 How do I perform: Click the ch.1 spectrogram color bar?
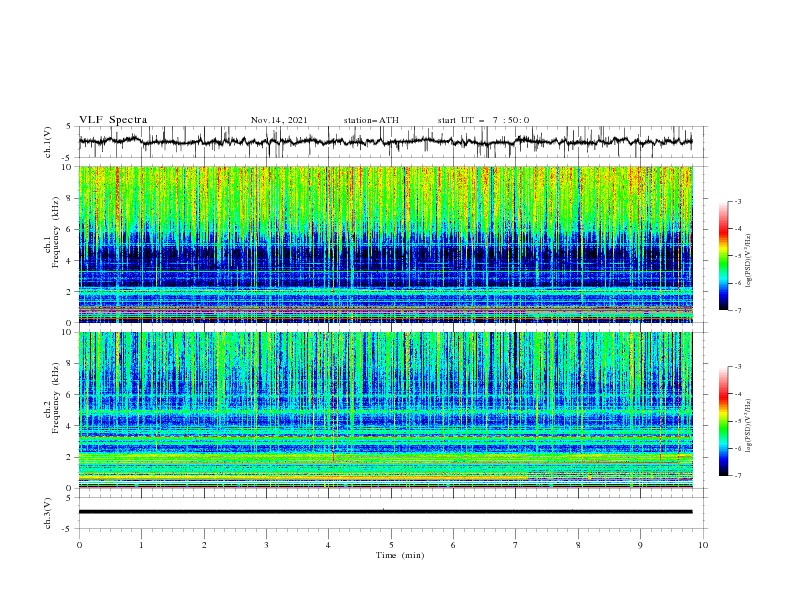pos(723,256)
